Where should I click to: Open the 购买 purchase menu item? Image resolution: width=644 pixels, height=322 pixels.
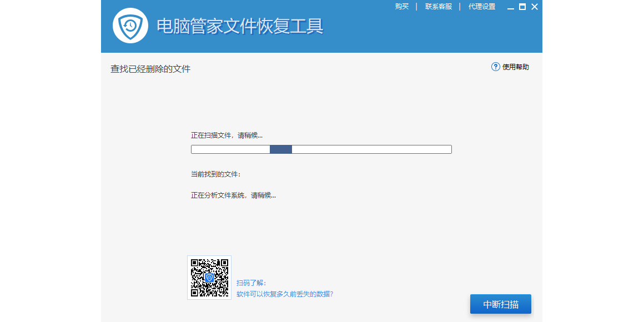pyautogui.click(x=402, y=7)
